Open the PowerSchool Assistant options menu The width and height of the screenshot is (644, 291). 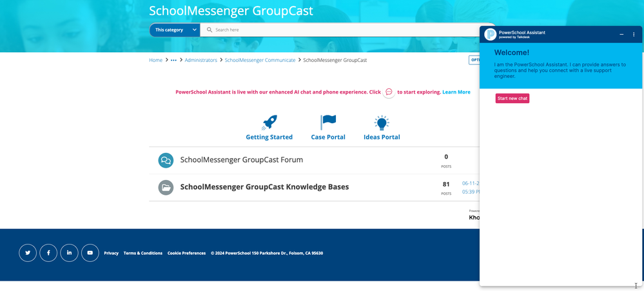tap(633, 34)
